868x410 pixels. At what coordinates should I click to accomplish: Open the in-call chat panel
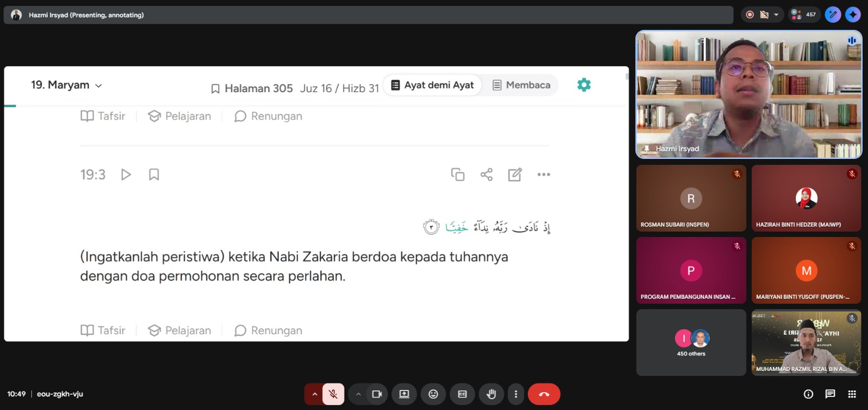830,394
